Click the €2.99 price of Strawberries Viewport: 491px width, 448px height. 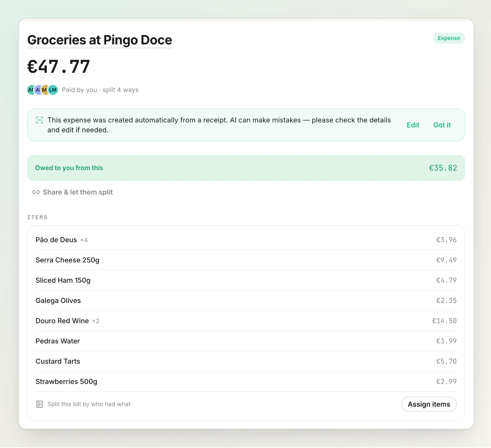coord(446,382)
